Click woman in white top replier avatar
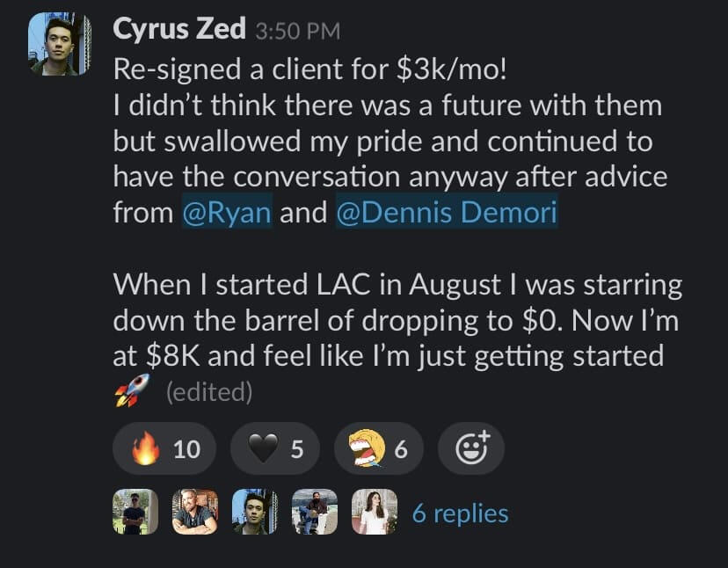This screenshot has width=728, height=568. (x=374, y=512)
